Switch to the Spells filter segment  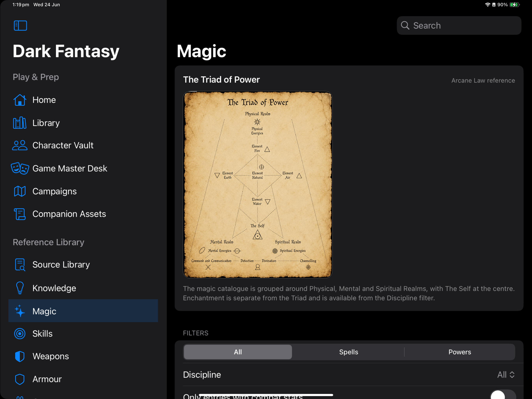349,352
